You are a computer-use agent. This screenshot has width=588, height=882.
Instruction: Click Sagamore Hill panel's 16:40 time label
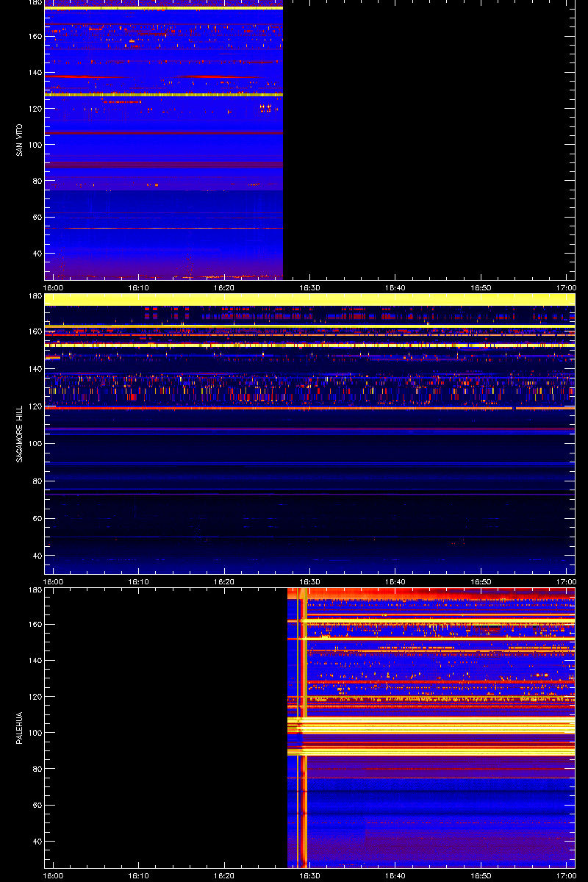click(x=395, y=582)
